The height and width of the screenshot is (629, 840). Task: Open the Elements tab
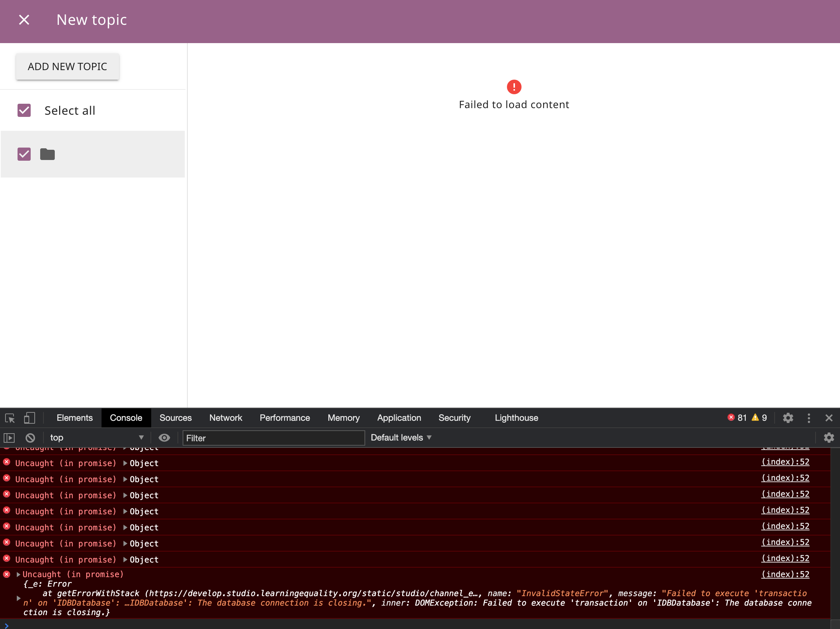(75, 418)
